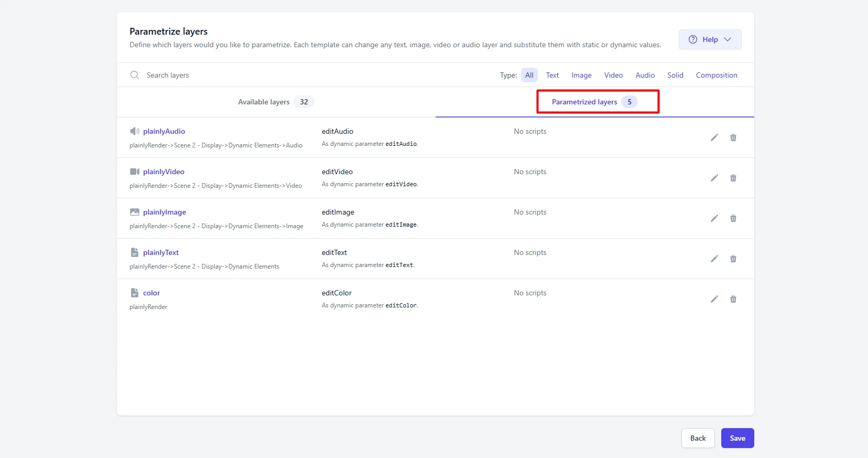Select the editText parameter name
Screen dimensions: 868x458
pos(334,252)
